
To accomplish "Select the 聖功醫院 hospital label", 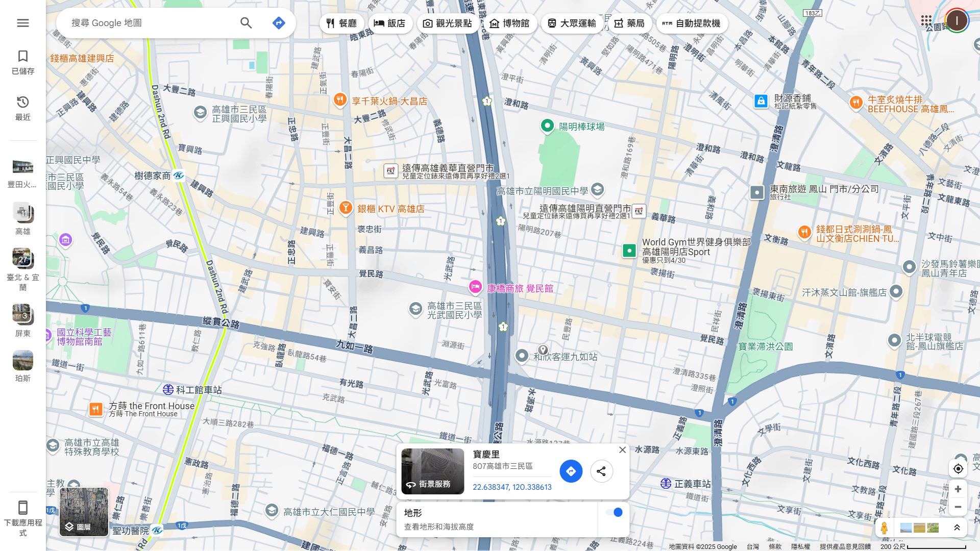I will (131, 531).
